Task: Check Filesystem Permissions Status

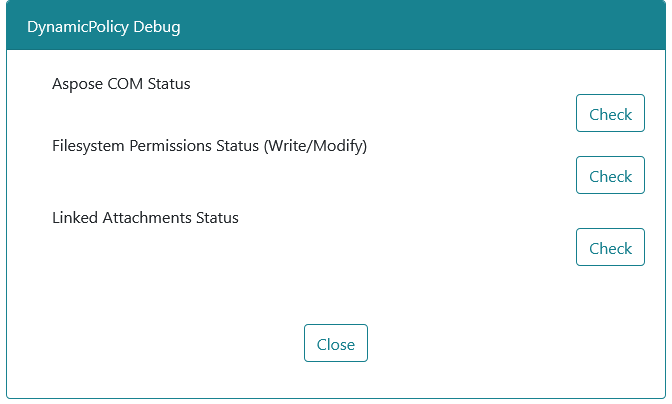Action: (610, 175)
